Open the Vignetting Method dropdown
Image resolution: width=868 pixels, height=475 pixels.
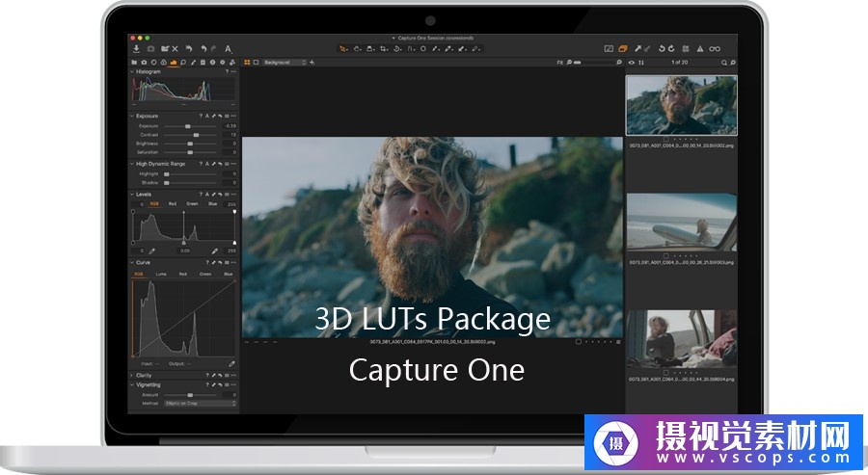[201, 404]
